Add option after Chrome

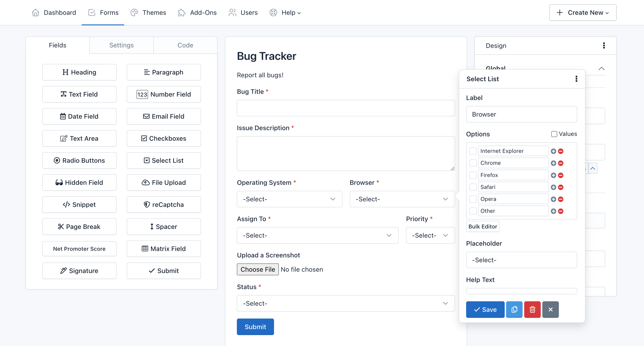coord(553,163)
